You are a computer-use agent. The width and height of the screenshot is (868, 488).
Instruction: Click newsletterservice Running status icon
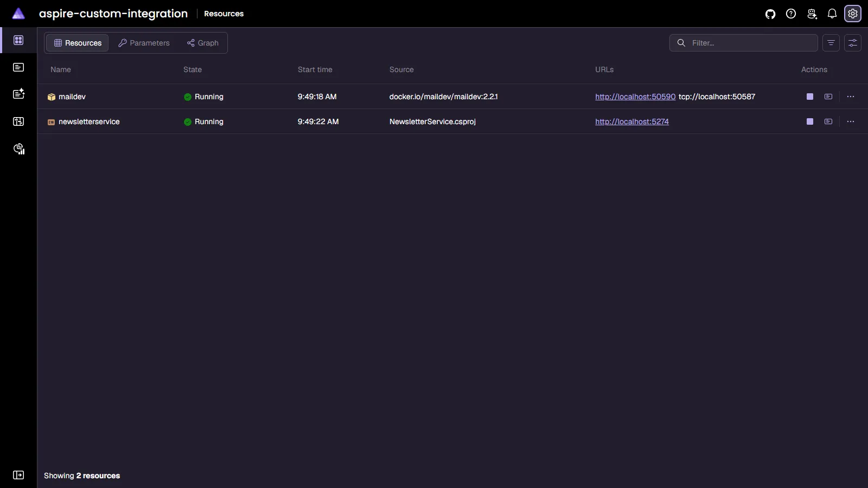[x=188, y=122]
